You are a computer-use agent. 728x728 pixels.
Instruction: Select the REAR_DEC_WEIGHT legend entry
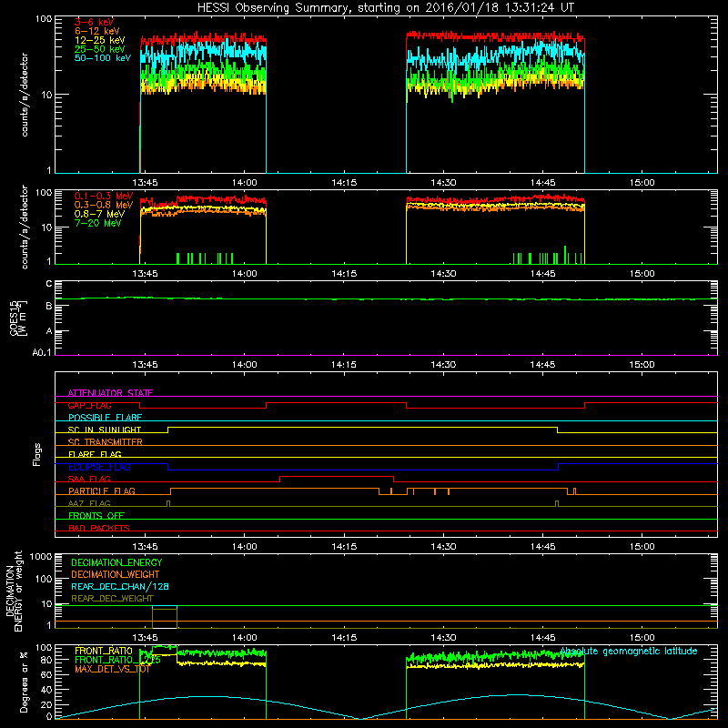pyautogui.click(x=112, y=599)
